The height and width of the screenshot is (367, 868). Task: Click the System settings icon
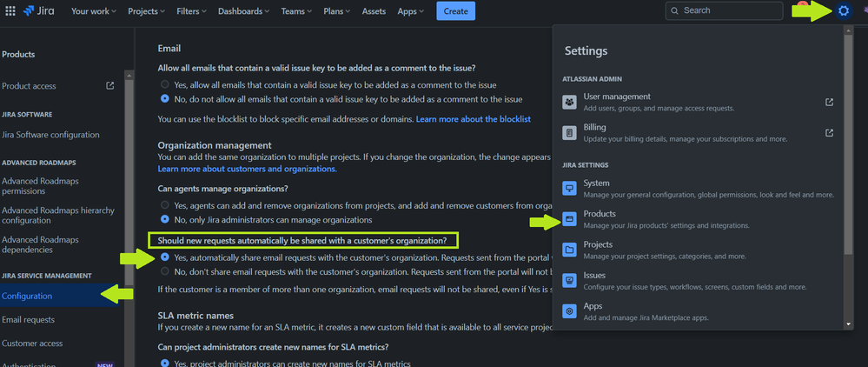570,189
